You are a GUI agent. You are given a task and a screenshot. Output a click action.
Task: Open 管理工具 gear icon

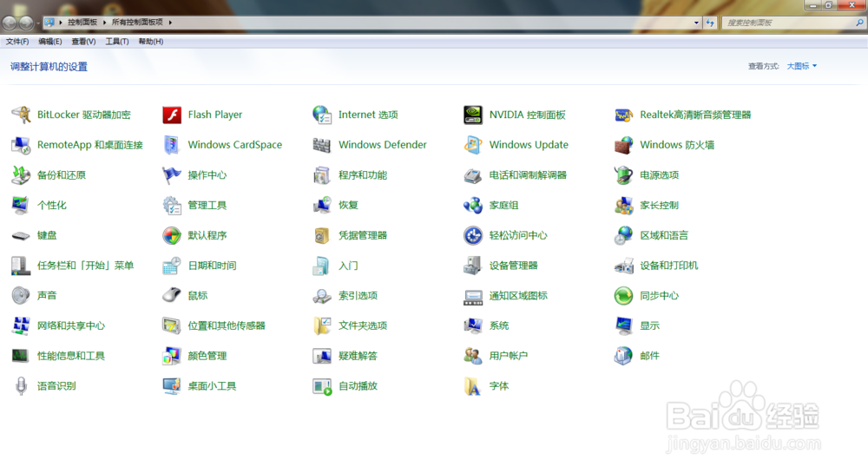(172, 205)
